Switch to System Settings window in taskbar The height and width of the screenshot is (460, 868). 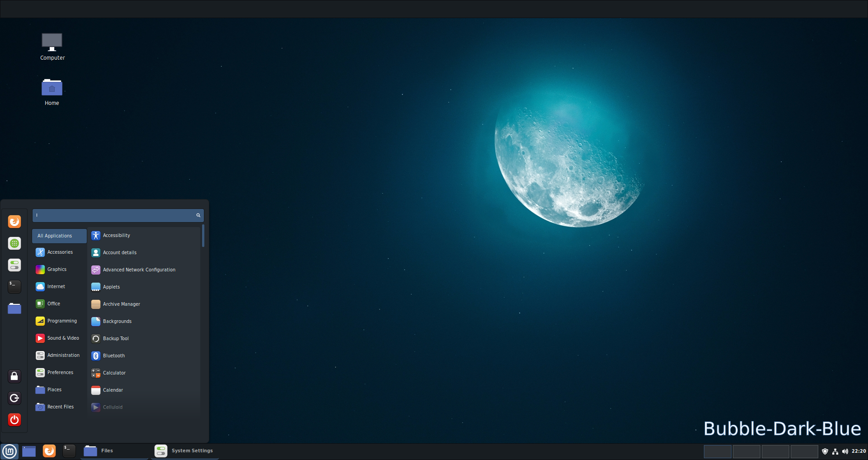click(185, 451)
